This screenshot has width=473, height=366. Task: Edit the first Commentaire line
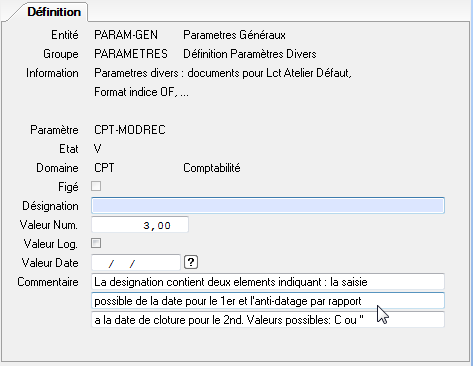pos(268,282)
